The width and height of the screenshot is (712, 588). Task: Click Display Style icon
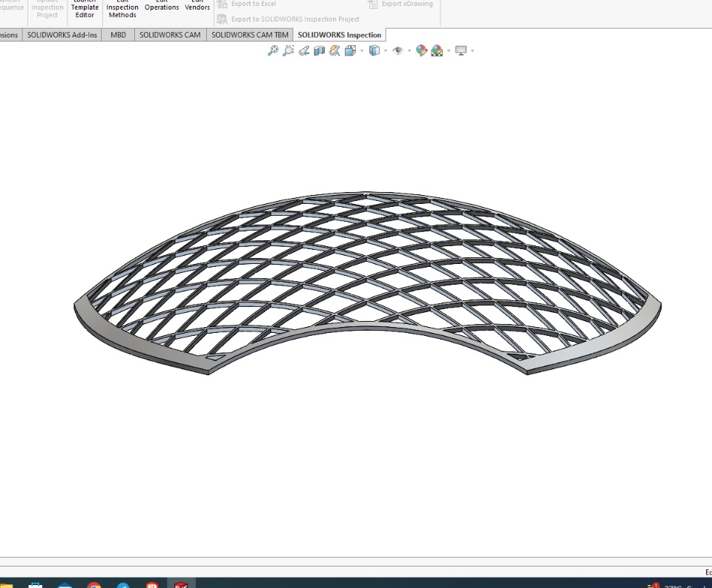tap(374, 50)
